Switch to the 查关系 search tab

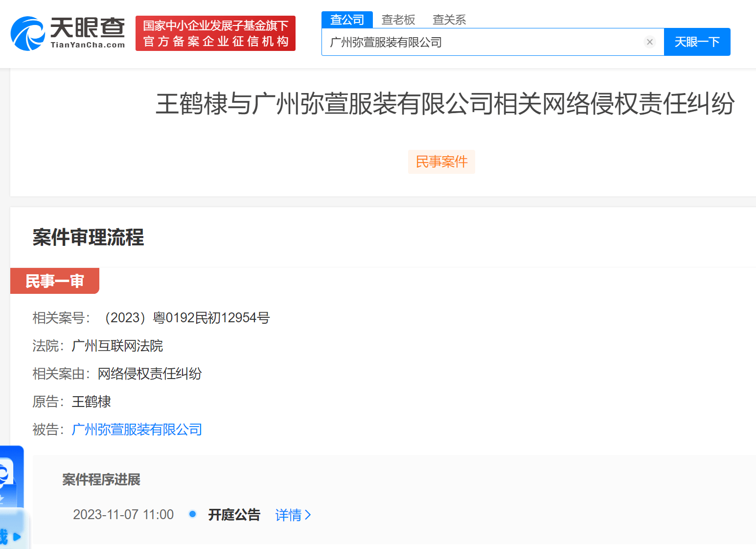pyautogui.click(x=449, y=20)
